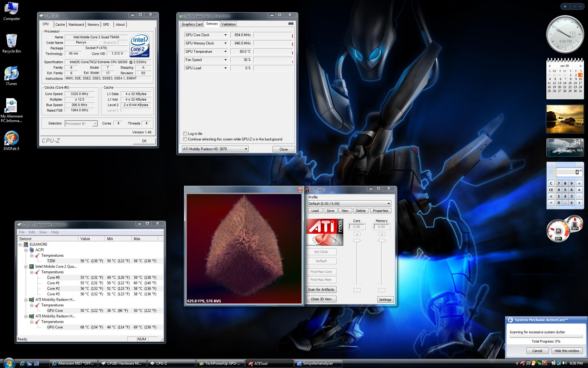
Task: Enable continue refreshing in background checkbox
Action: pyautogui.click(x=185, y=139)
